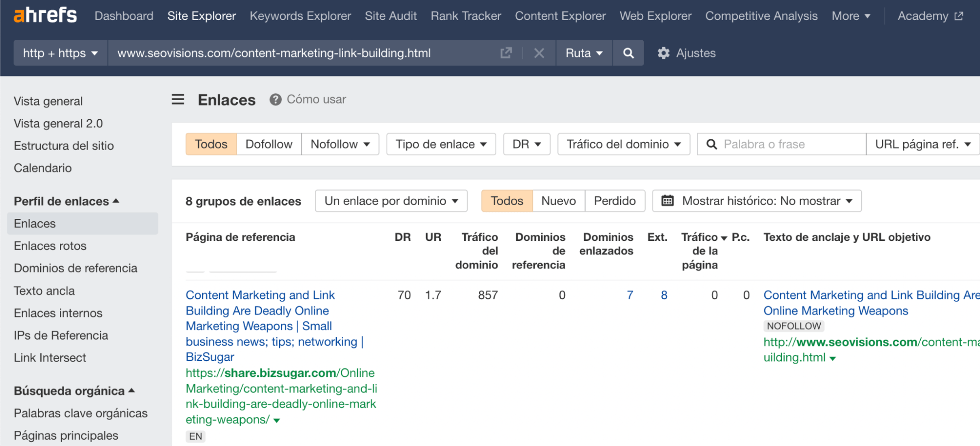The width and height of the screenshot is (980, 446).
Task: Open Keywords Explorer from the top menu
Action: (x=300, y=15)
